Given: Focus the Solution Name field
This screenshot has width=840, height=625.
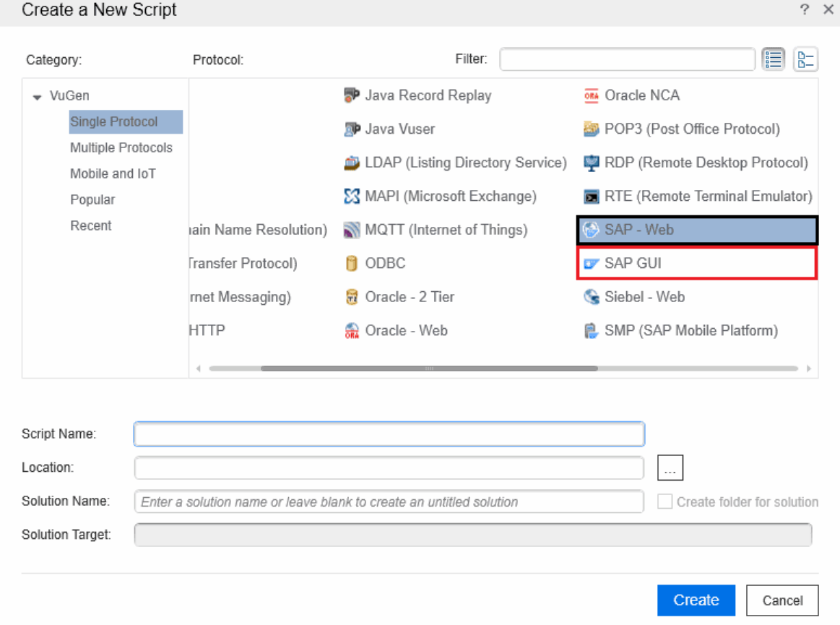Looking at the screenshot, I should pyautogui.click(x=389, y=501).
